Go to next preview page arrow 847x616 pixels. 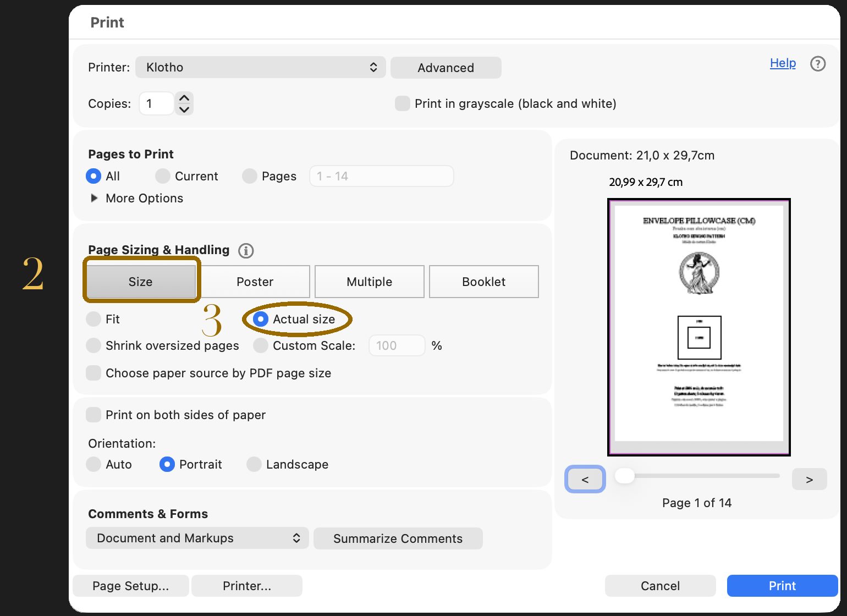(x=810, y=480)
